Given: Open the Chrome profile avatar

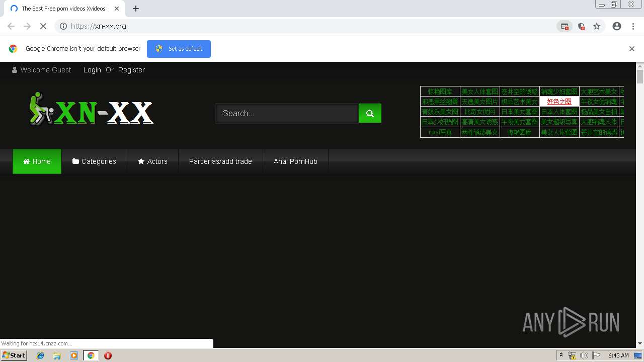Looking at the screenshot, I should [x=617, y=26].
